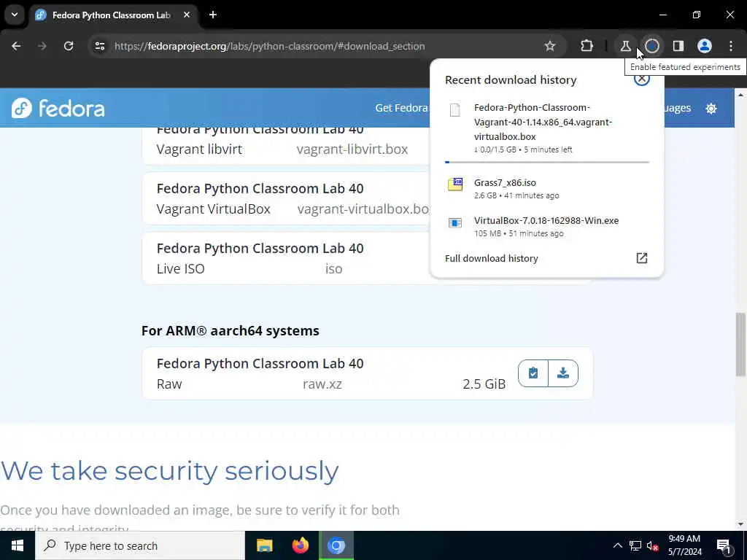
Task: Open a new browser tab
Action: point(213,15)
